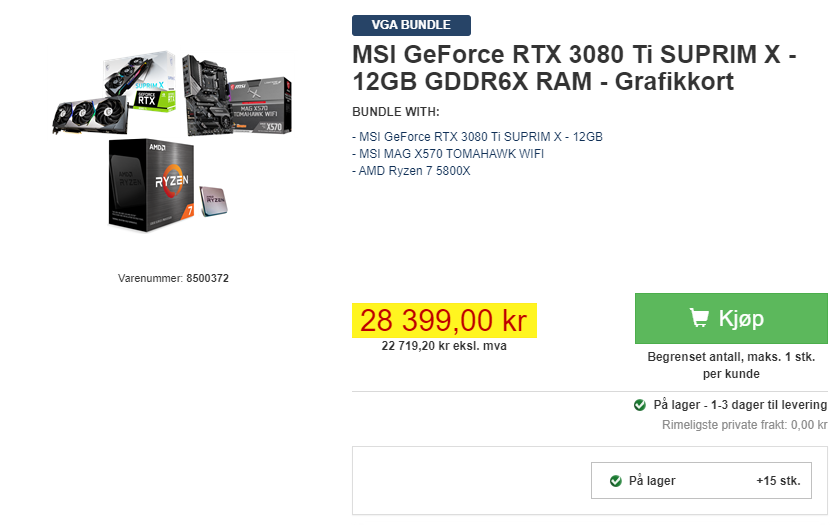Click the product title heading
Image resolution: width=839 pixels, height=525 pixels.
[x=574, y=68]
